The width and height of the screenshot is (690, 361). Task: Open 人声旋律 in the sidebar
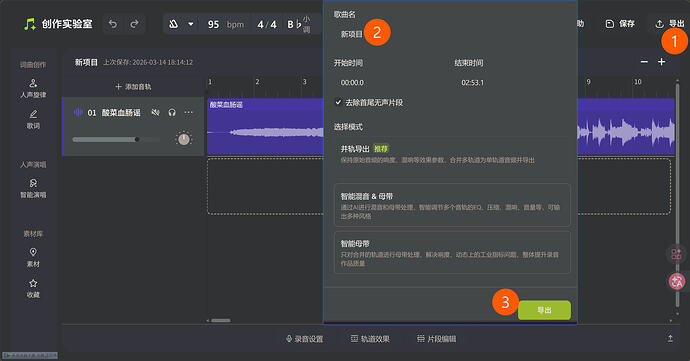tap(33, 88)
